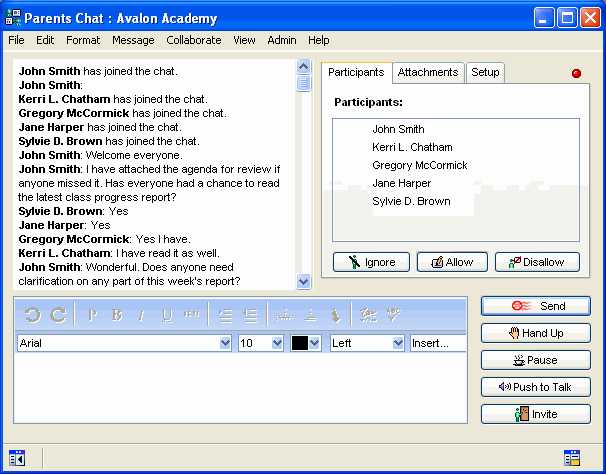This screenshot has width=606, height=474.
Task: Click Allow button under participants list
Action: click(452, 262)
